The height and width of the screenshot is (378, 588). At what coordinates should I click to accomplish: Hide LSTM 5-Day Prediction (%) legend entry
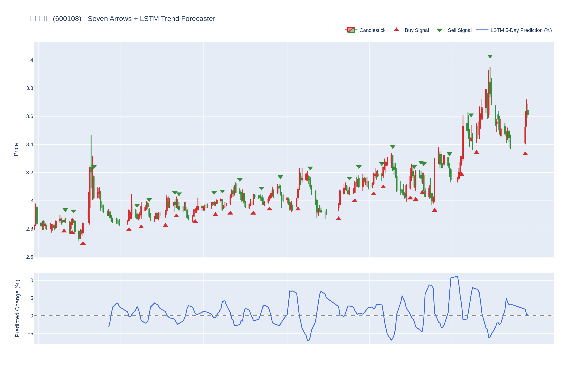pyautogui.click(x=521, y=30)
